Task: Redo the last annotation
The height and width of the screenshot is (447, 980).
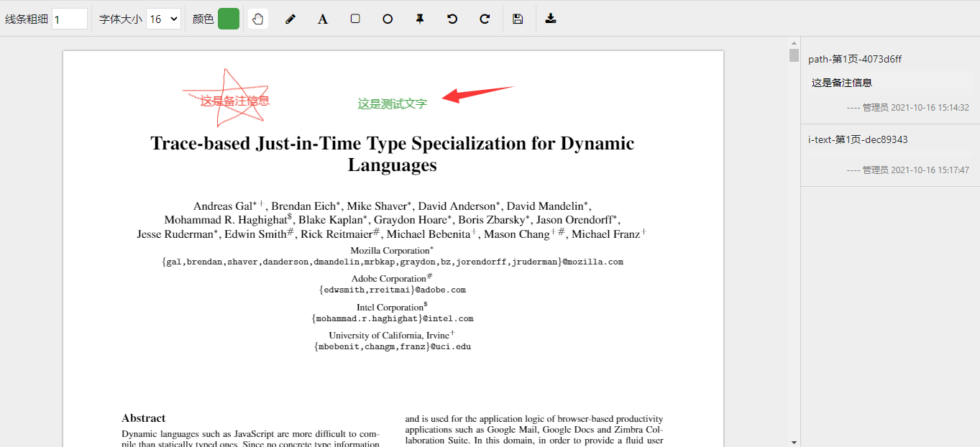Action: [485, 19]
